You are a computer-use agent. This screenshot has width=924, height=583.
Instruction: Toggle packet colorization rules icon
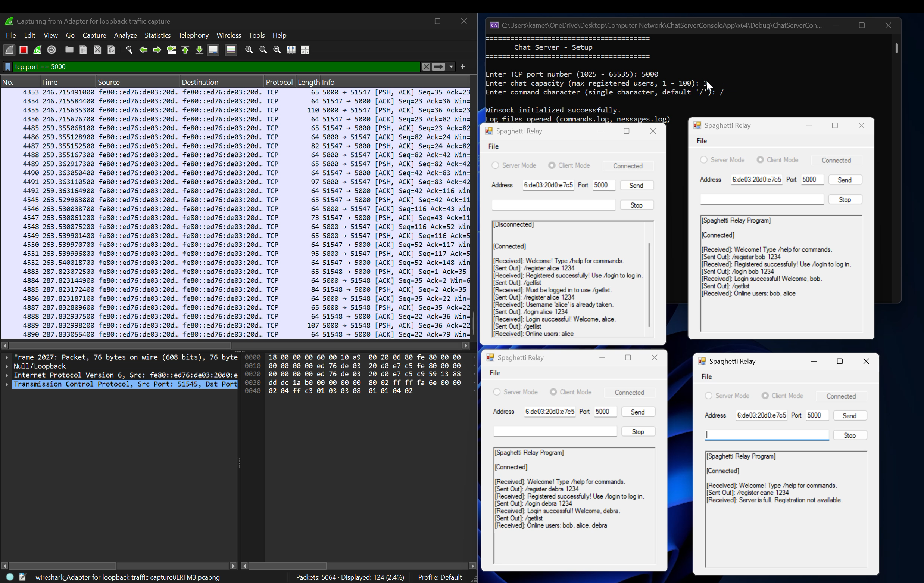tap(231, 50)
